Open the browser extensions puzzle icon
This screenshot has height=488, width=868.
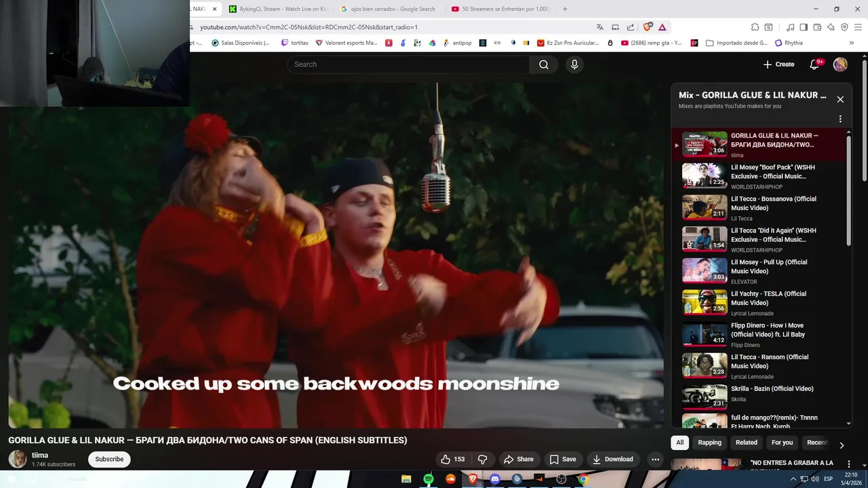tap(755, 27)
